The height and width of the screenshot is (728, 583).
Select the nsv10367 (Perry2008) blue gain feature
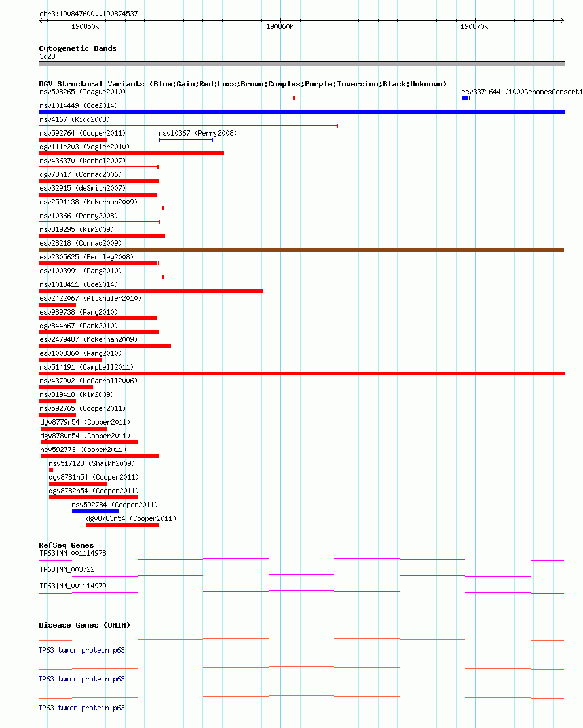pyautogui.click(x=186, y=140)
